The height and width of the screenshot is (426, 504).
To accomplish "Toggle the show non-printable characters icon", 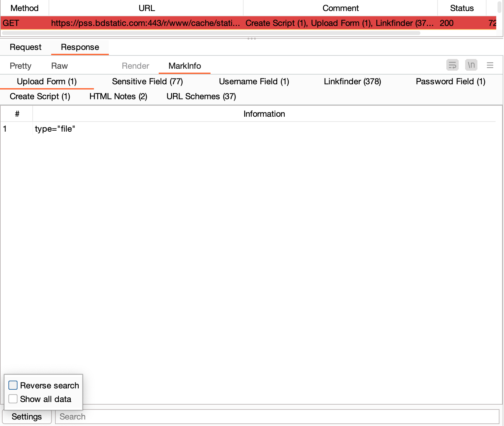I will click(x=471, y=65).
